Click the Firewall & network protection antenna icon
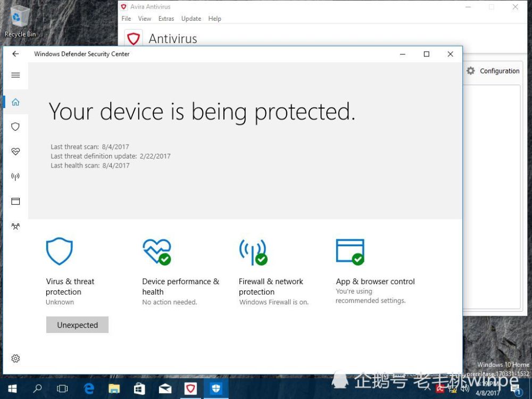The image size is (532, 399). click(x=253, y=252)
